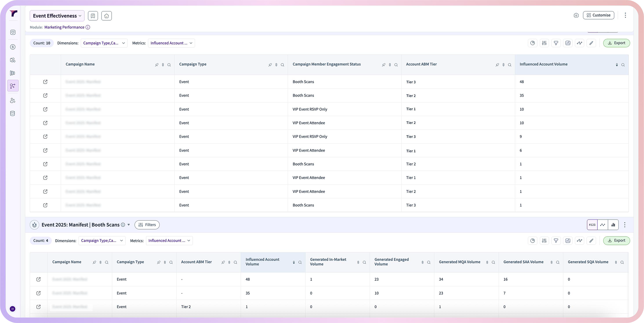Sort the Campaign Member Engagement Status column
This screenshot has height=323, width=644.
[x=390, y=65]
